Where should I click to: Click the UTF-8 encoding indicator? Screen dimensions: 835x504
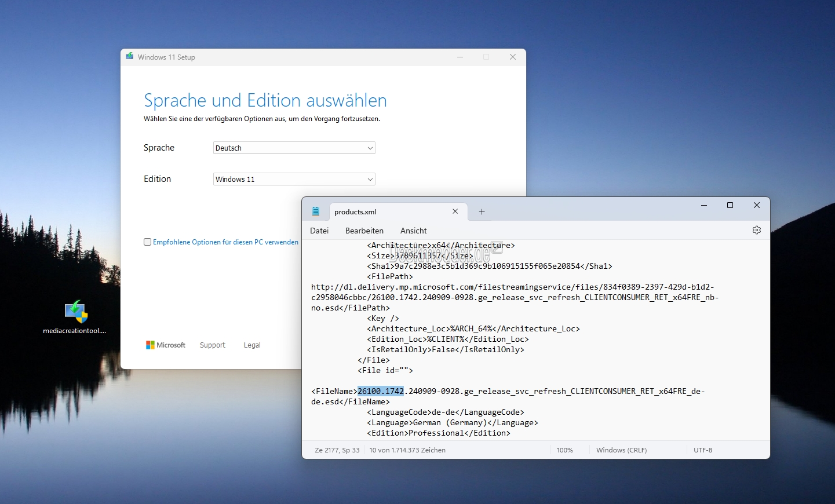(703, 450)
